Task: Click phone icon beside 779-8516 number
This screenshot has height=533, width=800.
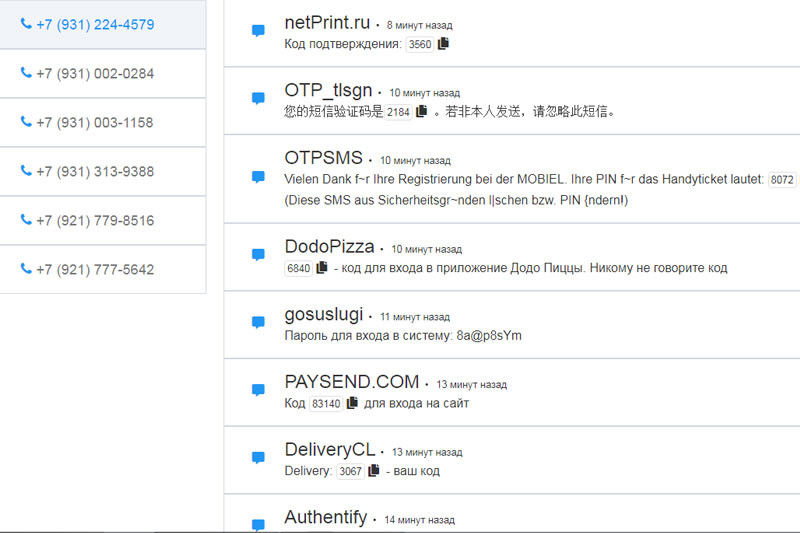Action: 26,219
